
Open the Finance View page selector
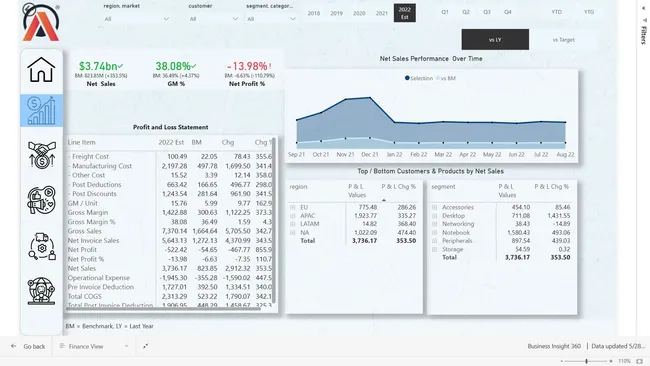pyautogui.click(x=94, y=346)
